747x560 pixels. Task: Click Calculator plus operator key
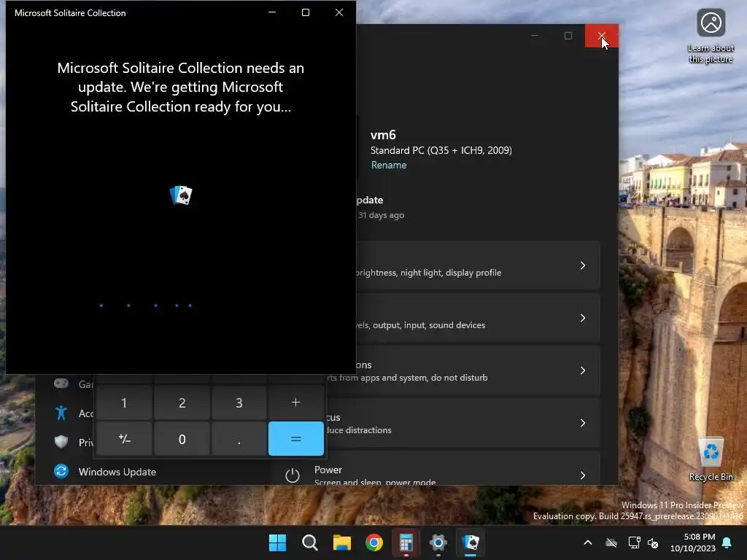pyautogui.click(x=296, y=402)
